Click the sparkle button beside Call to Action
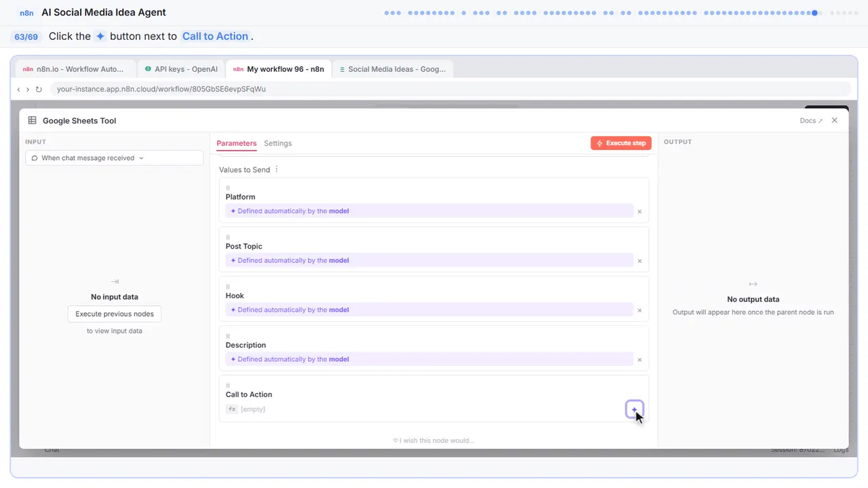The image size is (868, 488). click(x=634, y=409)
